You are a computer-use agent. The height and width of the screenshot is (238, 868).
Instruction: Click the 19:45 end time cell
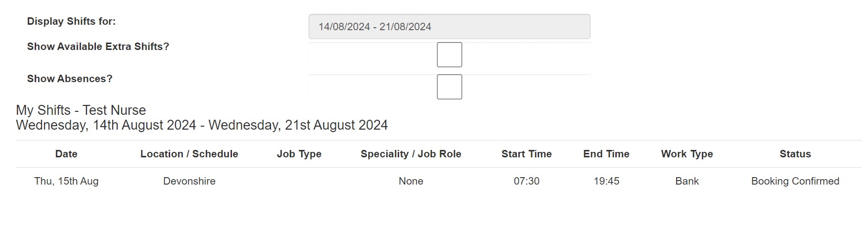606,181
